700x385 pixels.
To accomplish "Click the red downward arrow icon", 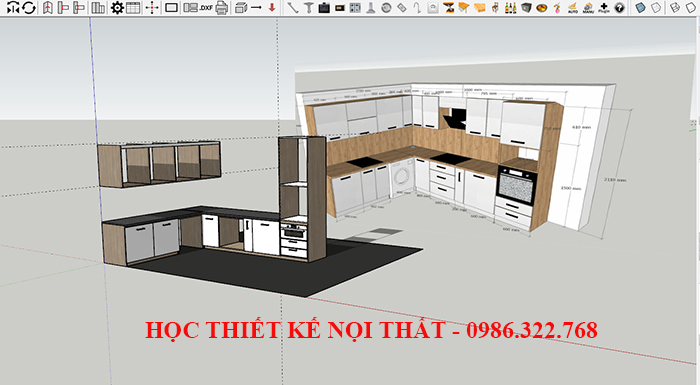I will click(x=271, y=7).
